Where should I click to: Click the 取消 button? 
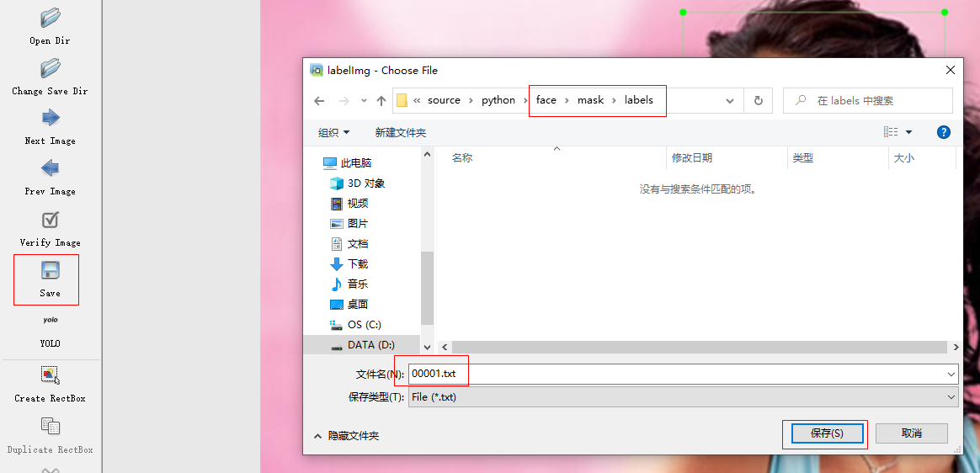point(911,433)
